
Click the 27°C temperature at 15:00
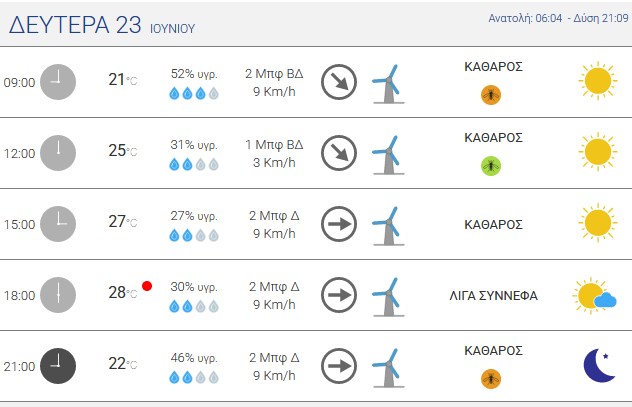[123, 222]
